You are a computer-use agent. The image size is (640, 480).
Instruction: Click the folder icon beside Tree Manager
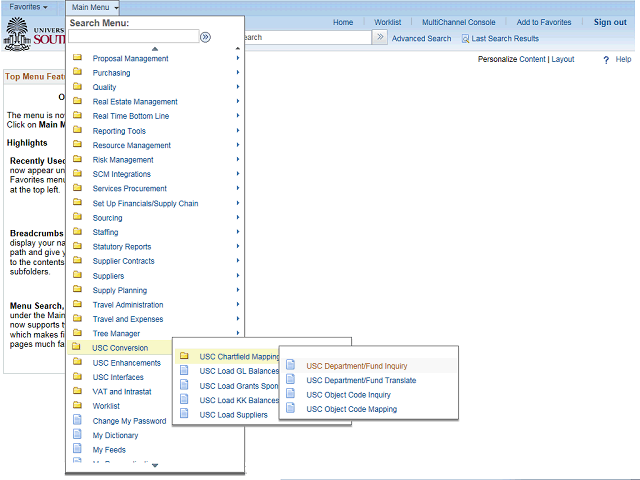(77, 334)
